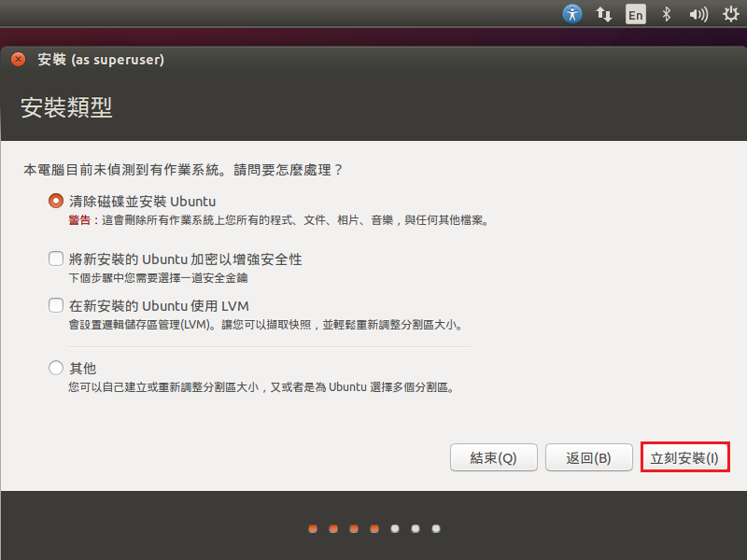The height and width of the screenshot is (560, 747).
Task: Click the 安裝 (as superuser) title bar text
Action: (101, 60)
